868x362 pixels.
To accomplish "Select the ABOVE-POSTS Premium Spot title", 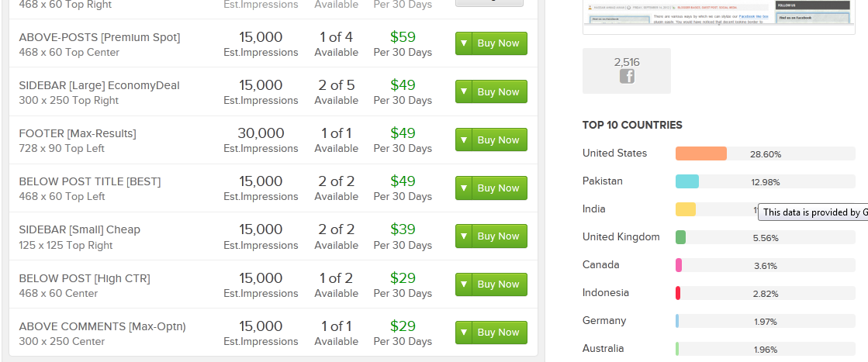I will point(99,37).
